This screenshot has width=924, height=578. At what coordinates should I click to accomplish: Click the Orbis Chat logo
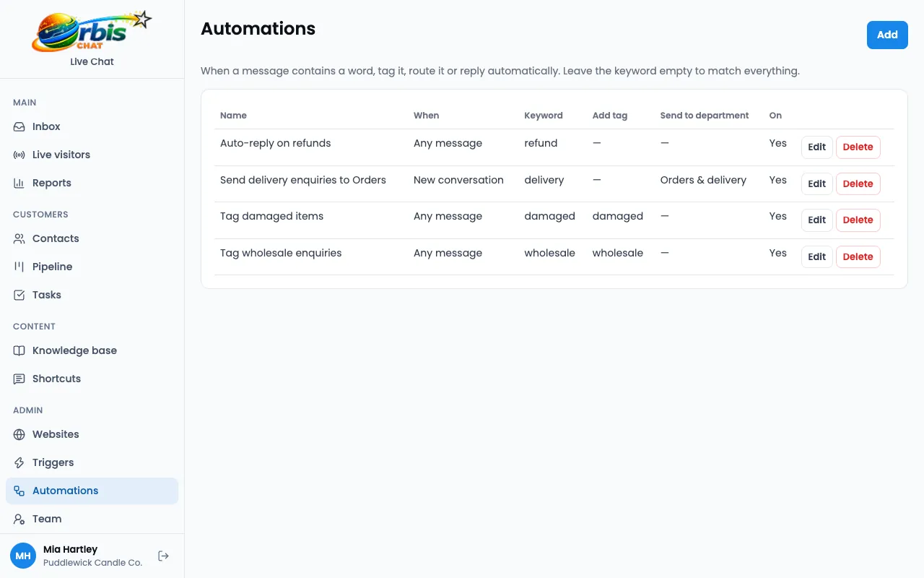92,31
